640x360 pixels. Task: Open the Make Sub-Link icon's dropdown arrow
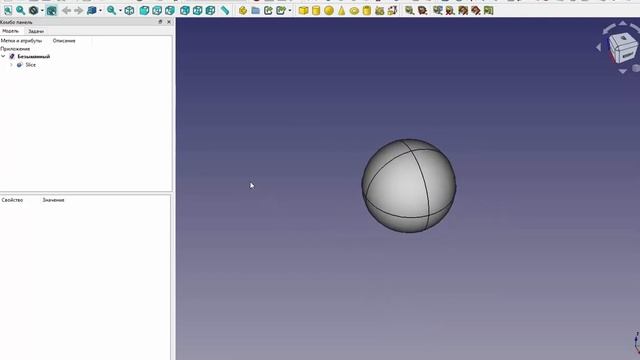point(290,11)
